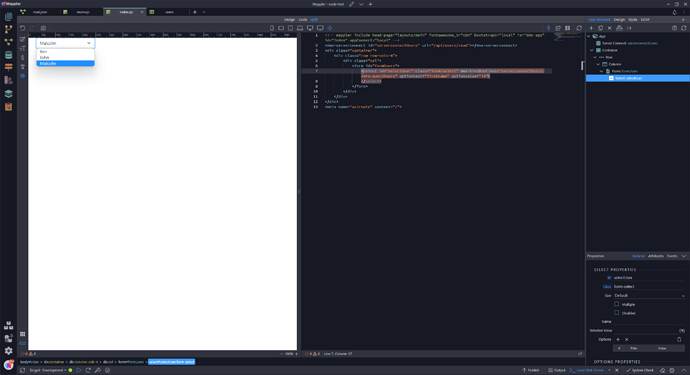The width and height of the screenshot is (690, 375).
Task: Open the orange Routing Manager icon
Action: (x=8, y=67)
